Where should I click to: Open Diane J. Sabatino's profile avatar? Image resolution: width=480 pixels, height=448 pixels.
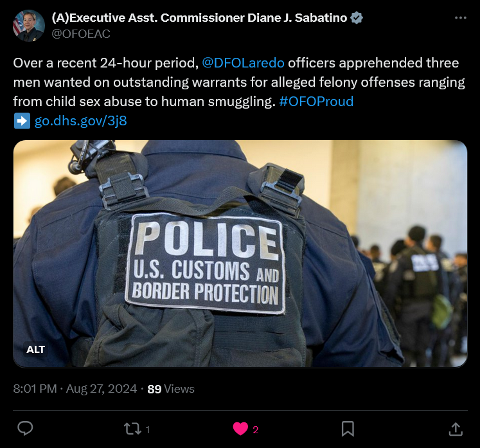29,26
